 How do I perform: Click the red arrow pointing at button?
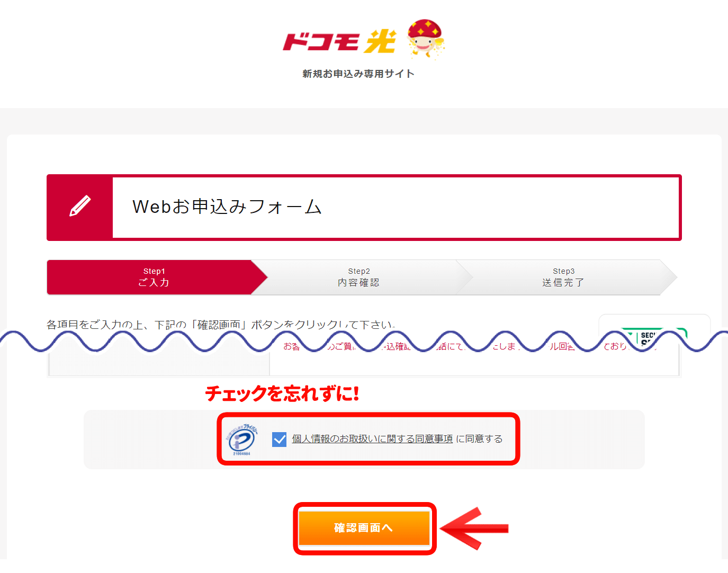pos(474,529)
